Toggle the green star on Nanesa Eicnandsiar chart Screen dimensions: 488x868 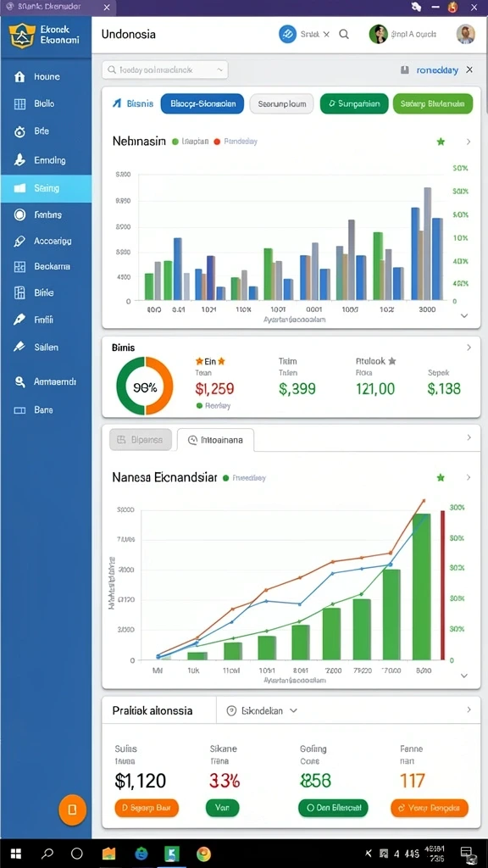(x=441, y=477)
